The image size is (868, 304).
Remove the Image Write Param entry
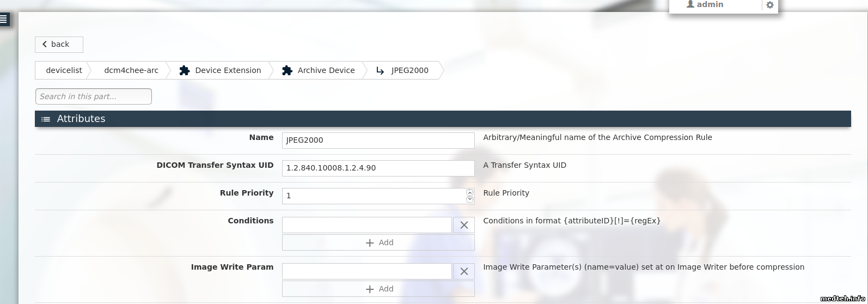(464, 271)
